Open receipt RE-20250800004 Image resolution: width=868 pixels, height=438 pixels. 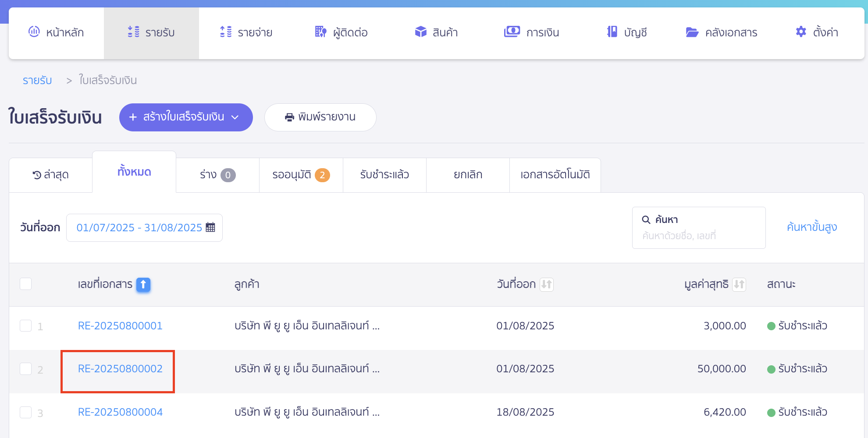click(120, 412)
